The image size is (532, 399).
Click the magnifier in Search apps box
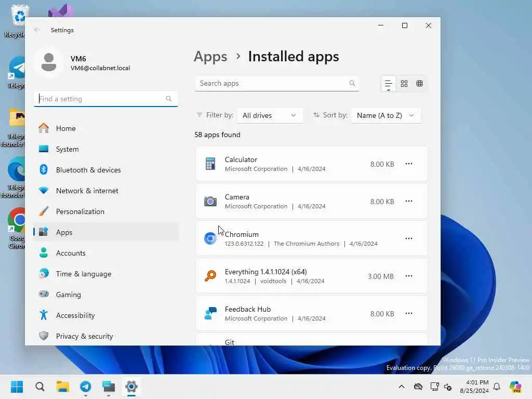pos(352,83)
